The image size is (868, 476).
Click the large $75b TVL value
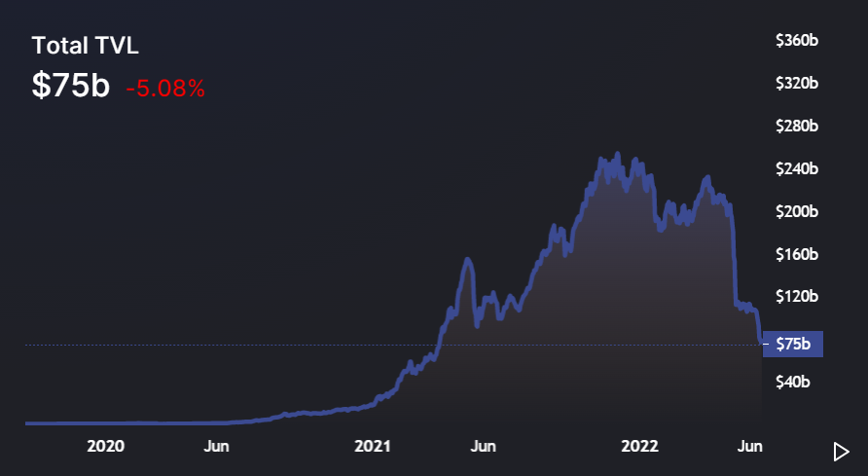click(71, 86)
